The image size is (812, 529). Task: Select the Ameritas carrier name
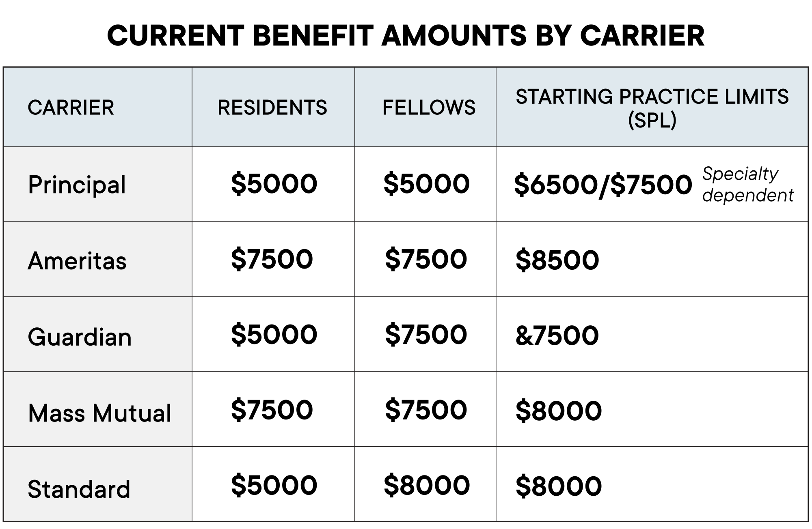(x=77, y=260)
